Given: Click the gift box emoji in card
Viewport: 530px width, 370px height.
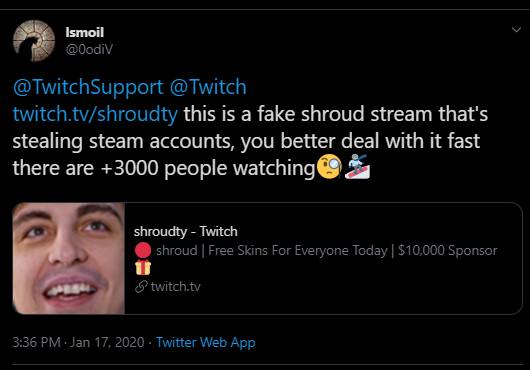Looking at the screenshot, I should [143, 267].
